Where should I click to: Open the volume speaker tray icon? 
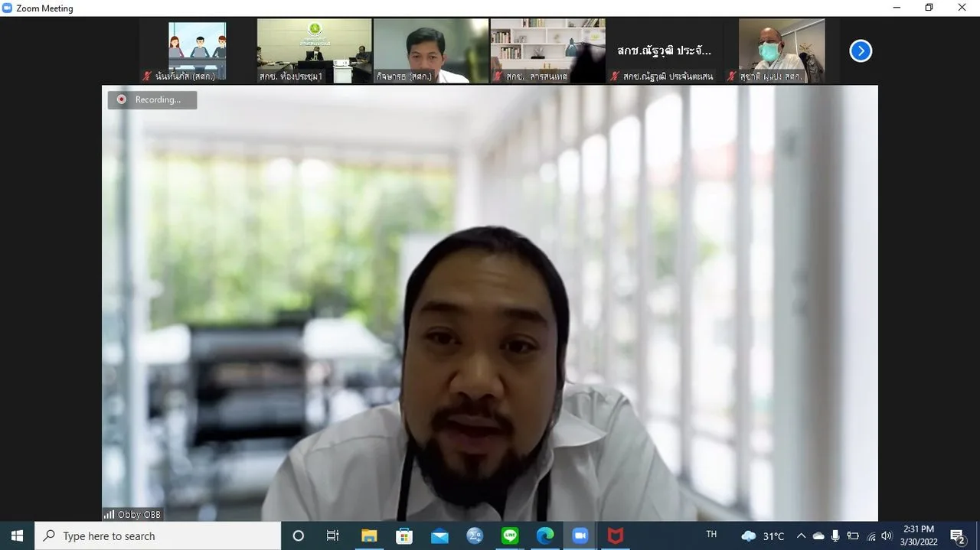point(887,536)
